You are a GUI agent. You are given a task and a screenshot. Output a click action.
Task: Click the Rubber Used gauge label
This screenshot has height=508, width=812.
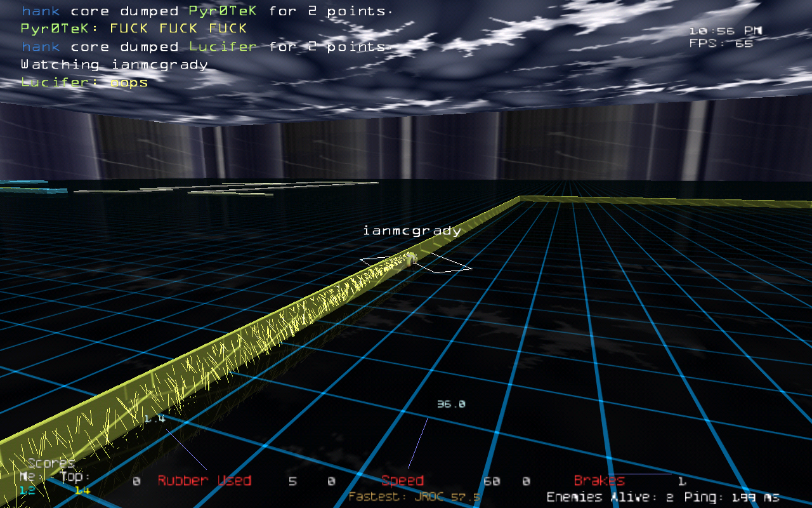point(204,481)
